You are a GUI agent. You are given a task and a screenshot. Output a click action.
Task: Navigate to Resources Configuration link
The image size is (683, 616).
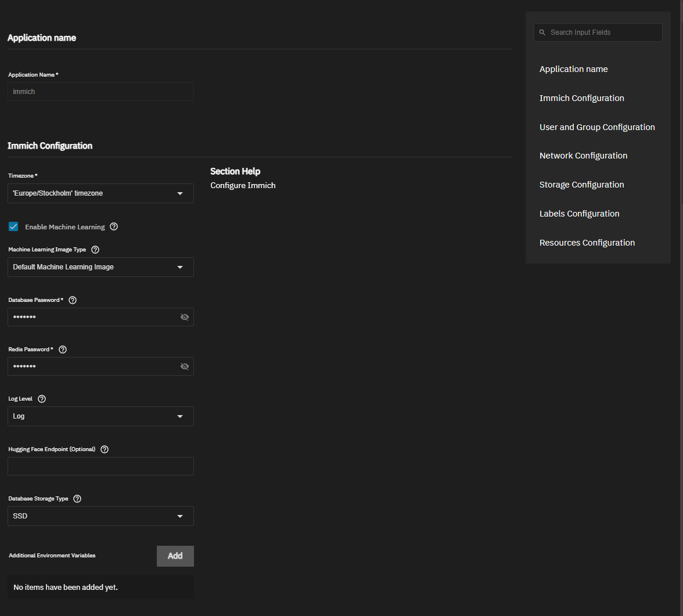click(587, 243)
